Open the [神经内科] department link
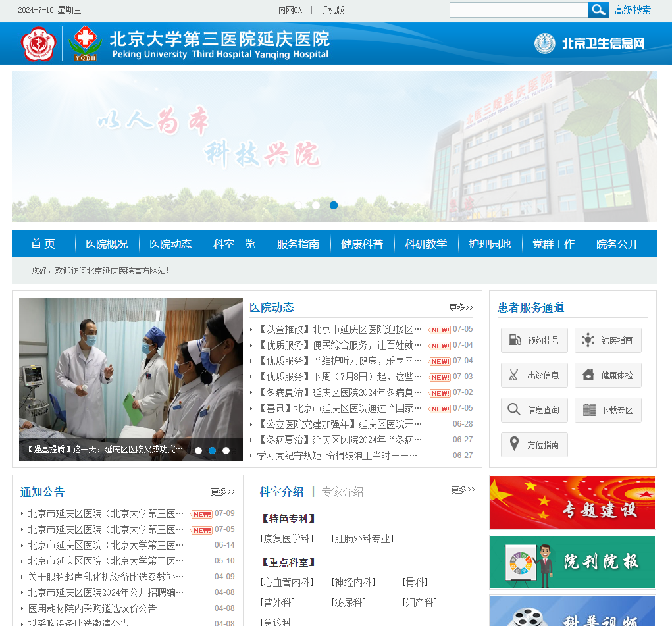672x626 pixels. click(x=353, y=582)
